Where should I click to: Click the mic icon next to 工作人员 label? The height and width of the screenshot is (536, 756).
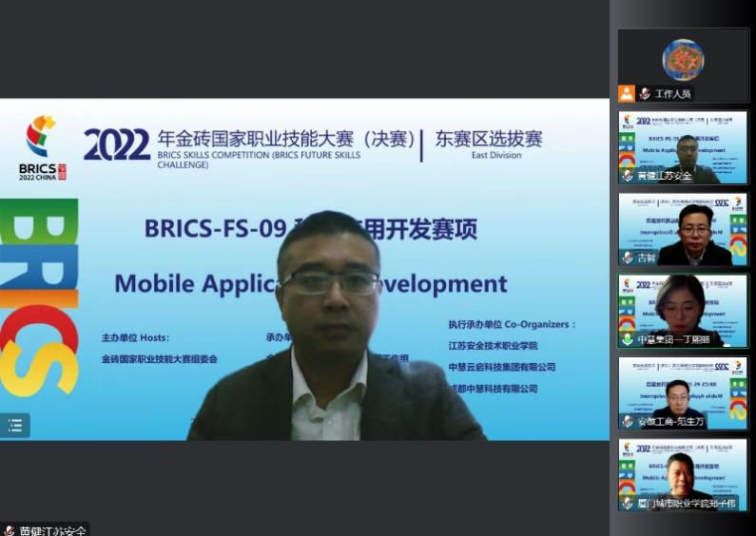pos(645,93)
